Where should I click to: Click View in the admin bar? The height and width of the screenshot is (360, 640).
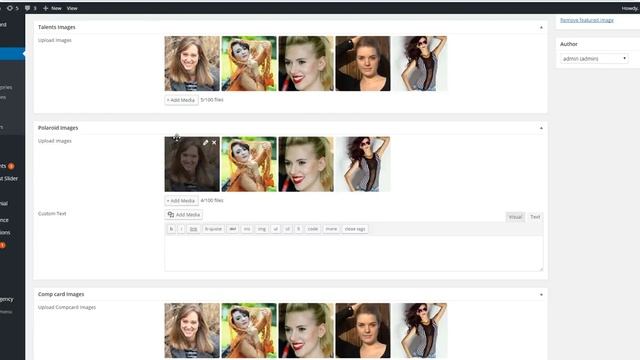[x=72, y=8]
